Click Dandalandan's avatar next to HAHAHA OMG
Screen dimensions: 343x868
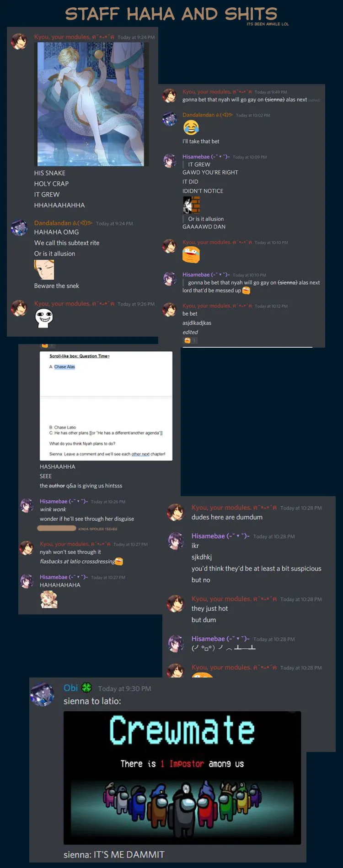click(x=19, y=228)
